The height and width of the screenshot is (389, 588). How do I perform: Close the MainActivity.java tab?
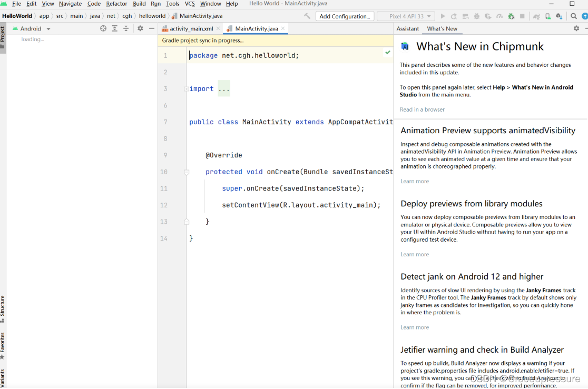click(283, 28)
